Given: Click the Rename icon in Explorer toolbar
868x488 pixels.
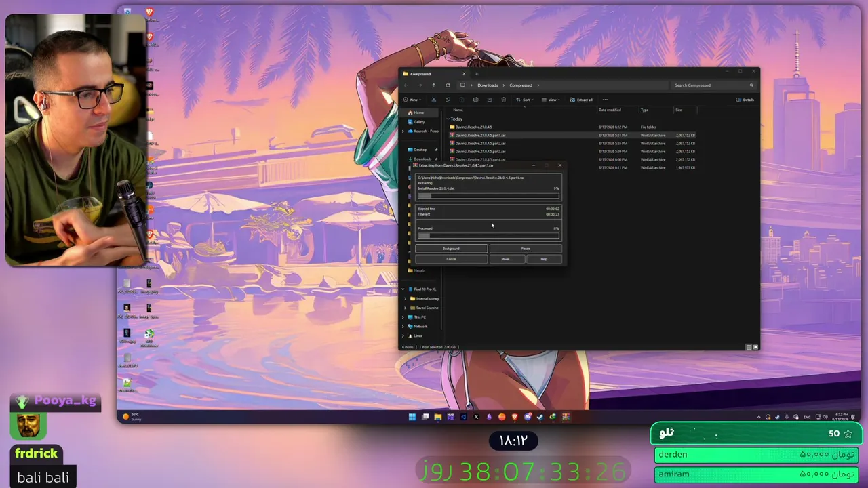Looking at the screenshot, I should pyautogui.click(x=475, y=100).
